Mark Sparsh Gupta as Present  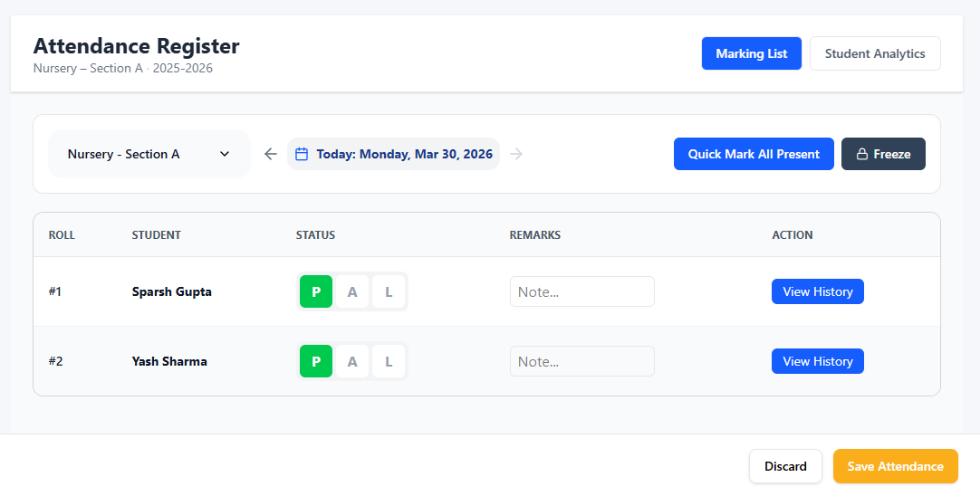[x=316, y=291]
